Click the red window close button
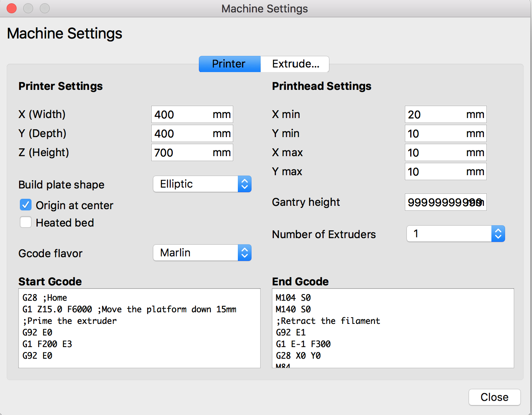The height and width of the screenshot is (415, 532). [12, 8]
